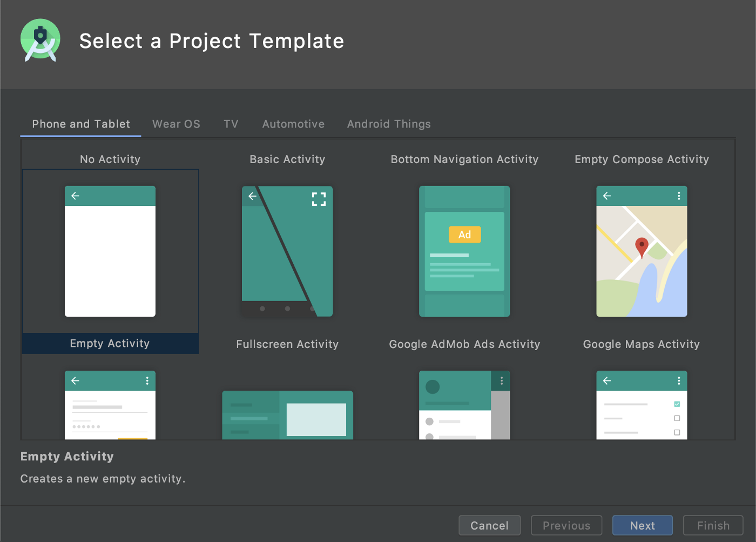Switch to the Wear OS tab

coord(176,124)
